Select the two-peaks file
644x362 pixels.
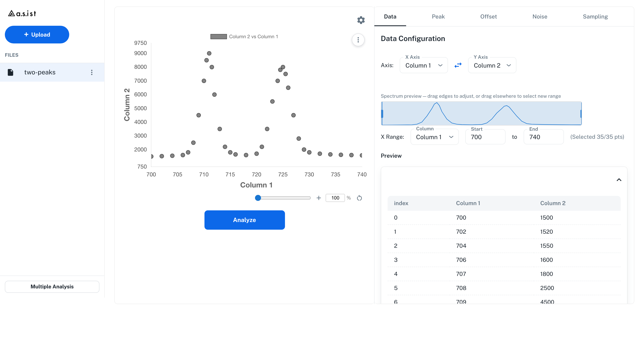click(52, 72)
